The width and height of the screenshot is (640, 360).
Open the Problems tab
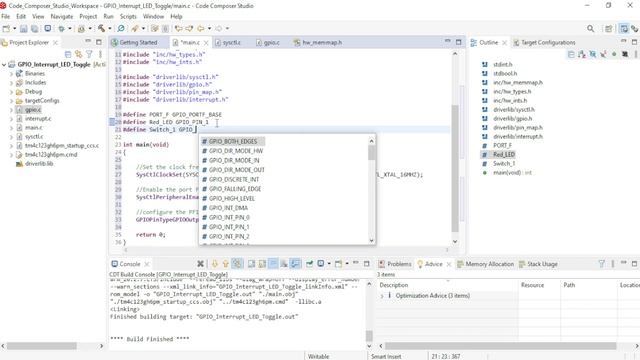point(395,264)
